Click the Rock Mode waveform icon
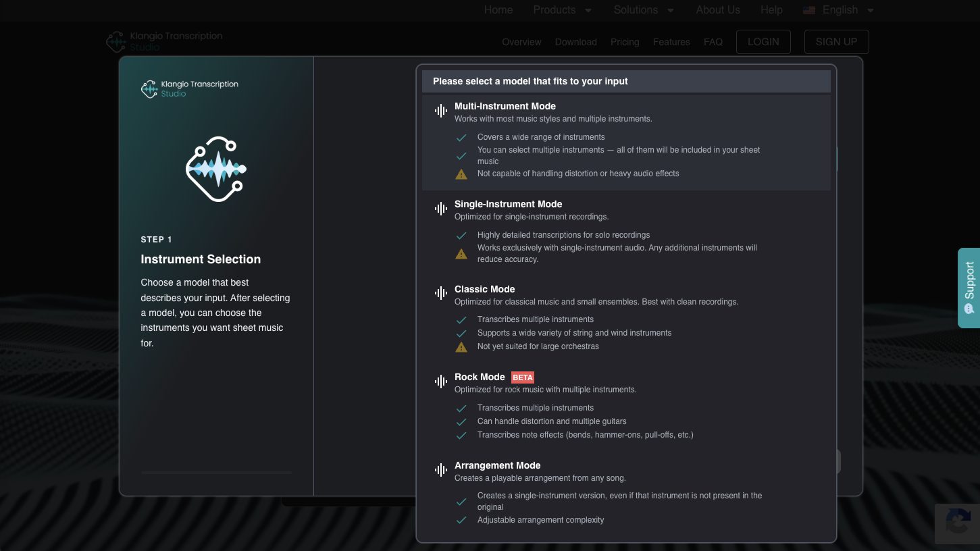Viewport: 980px width, 551px height. pyautogui.click(x=441, y=382)
